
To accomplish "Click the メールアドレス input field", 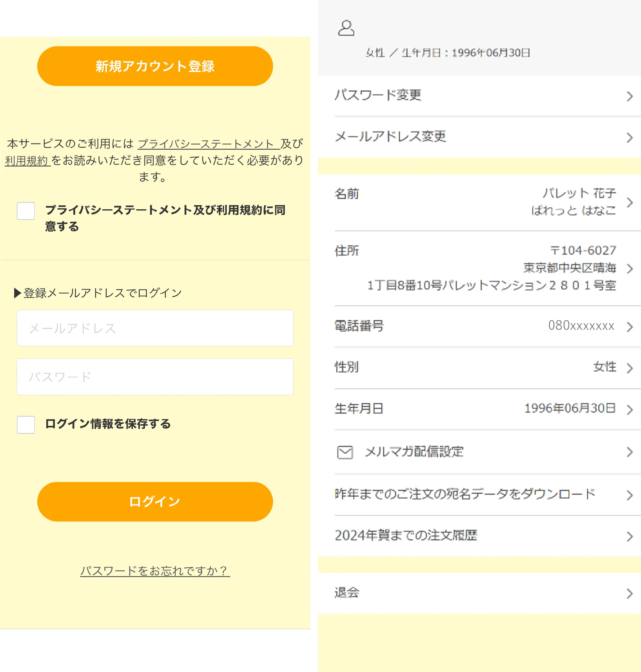I will click(x=155, y=328).
